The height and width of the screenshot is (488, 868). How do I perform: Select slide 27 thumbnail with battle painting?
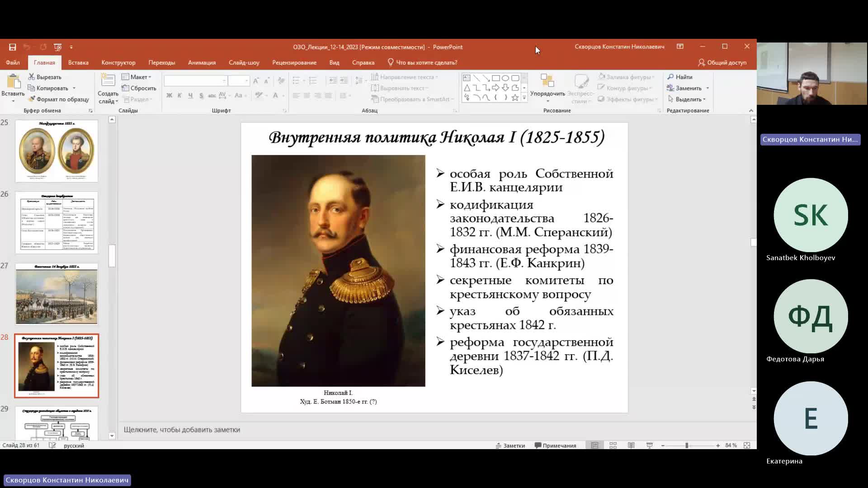57,294
